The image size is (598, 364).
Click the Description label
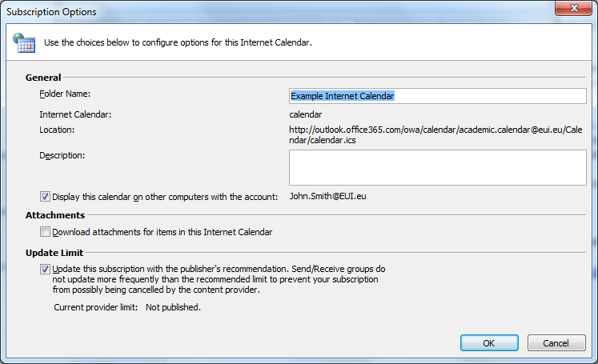coord(62,155)
